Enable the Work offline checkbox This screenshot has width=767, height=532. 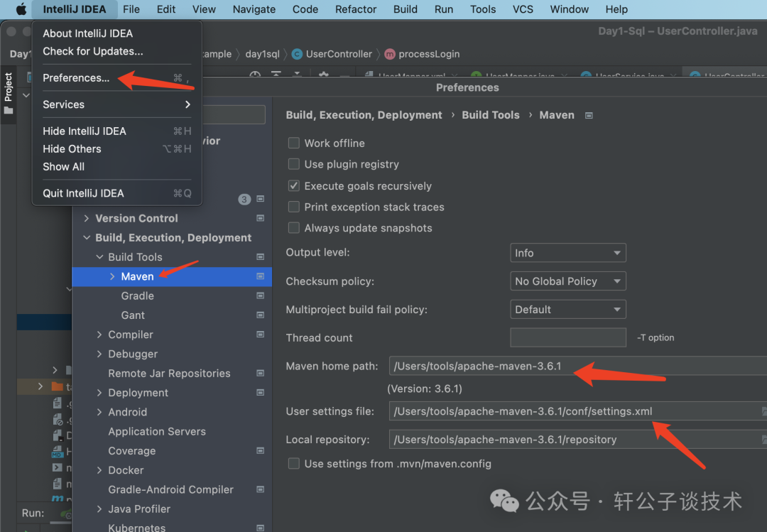tap(293, 143)
